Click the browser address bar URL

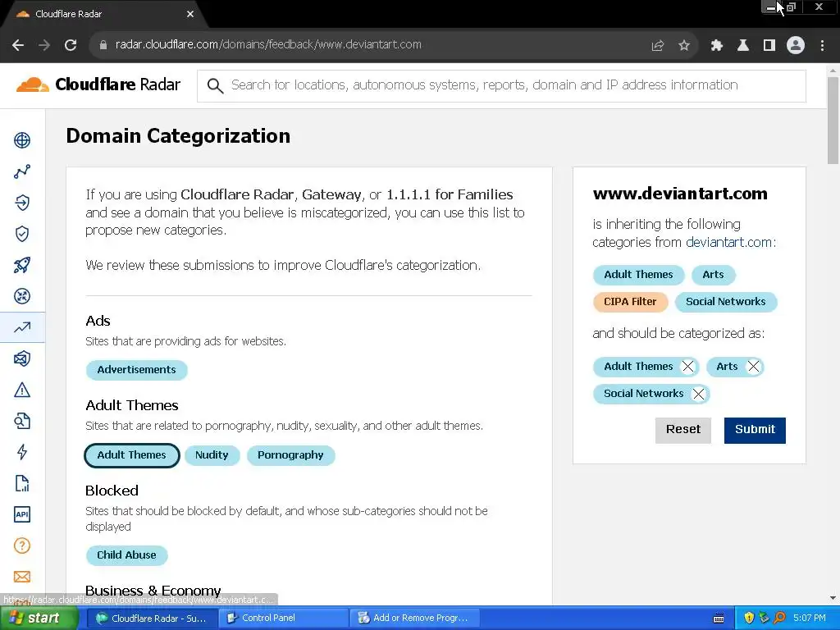268,45
